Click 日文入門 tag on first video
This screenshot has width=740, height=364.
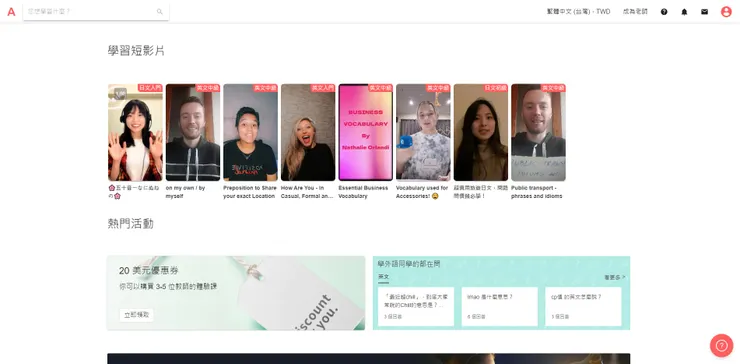(150, 88)
